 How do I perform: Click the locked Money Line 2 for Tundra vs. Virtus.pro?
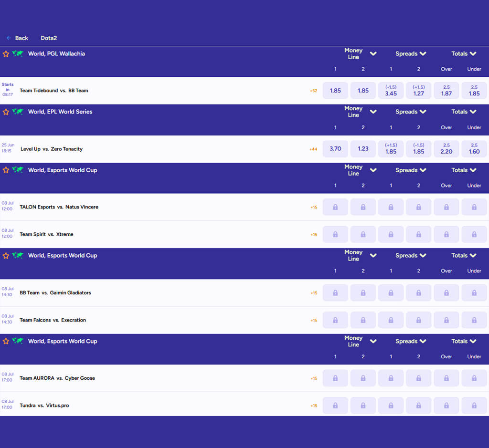pyautogui.click(x=363, y=406)
